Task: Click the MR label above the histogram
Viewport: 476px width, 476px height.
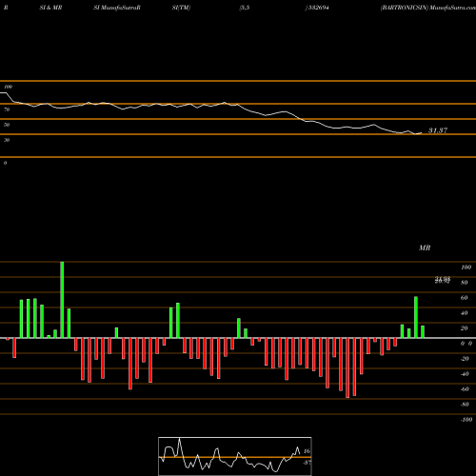Action: 425,248
